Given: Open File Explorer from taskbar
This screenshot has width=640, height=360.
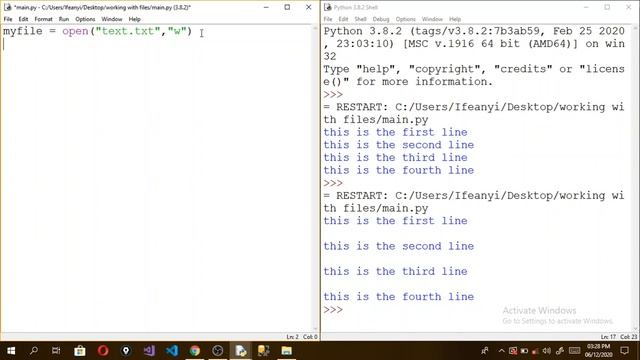Looking at the screenshot, I should pyautogui.click(x=287, y=351).
